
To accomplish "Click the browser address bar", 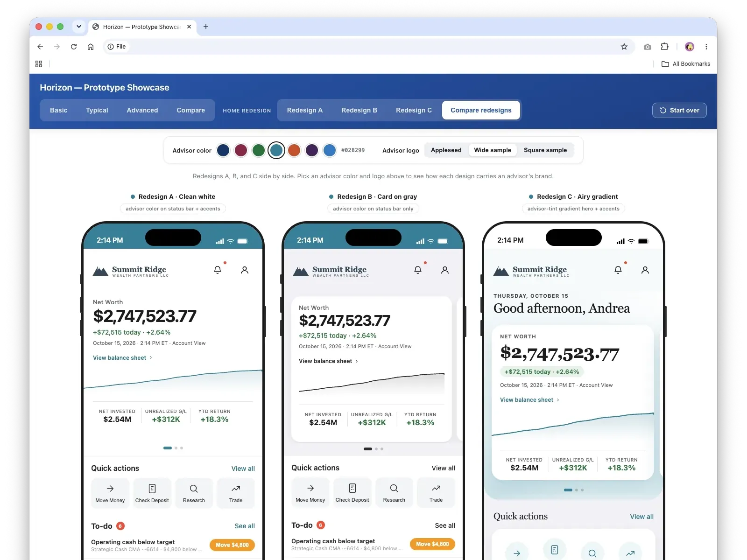I will pos(369,47).
